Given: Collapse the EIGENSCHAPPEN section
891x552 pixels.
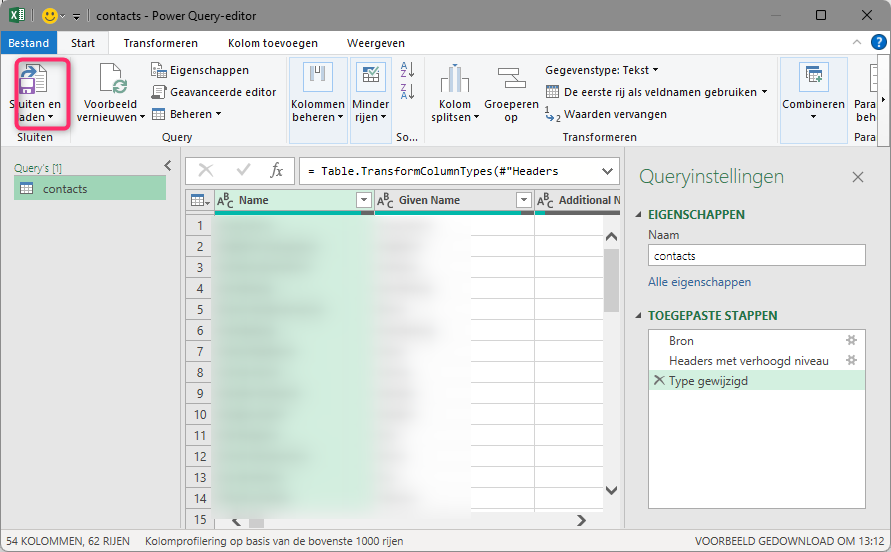Looking at the screenshot, I should click(x=638, y=214).
